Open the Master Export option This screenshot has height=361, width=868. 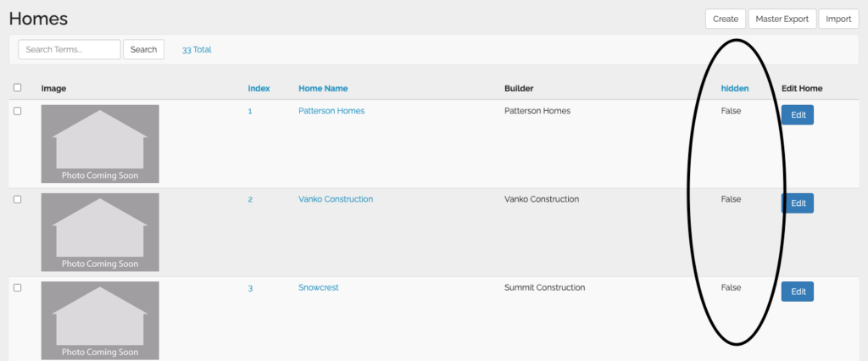(782, 19)
